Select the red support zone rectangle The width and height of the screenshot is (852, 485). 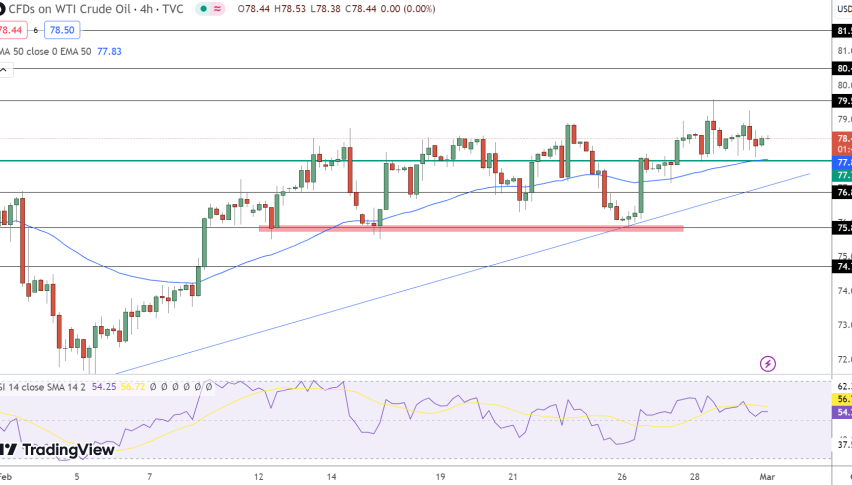[471, 229]
